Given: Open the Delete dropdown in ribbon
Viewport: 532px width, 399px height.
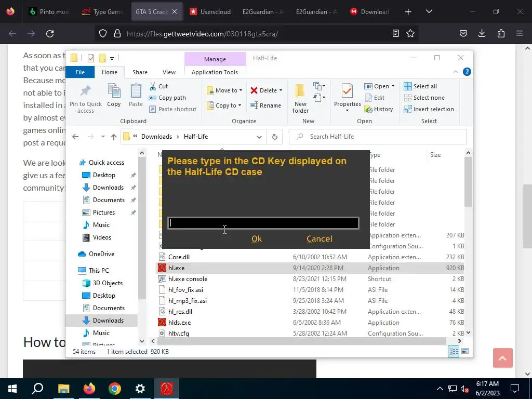Looking at the screenshot, I should point(267,90).
